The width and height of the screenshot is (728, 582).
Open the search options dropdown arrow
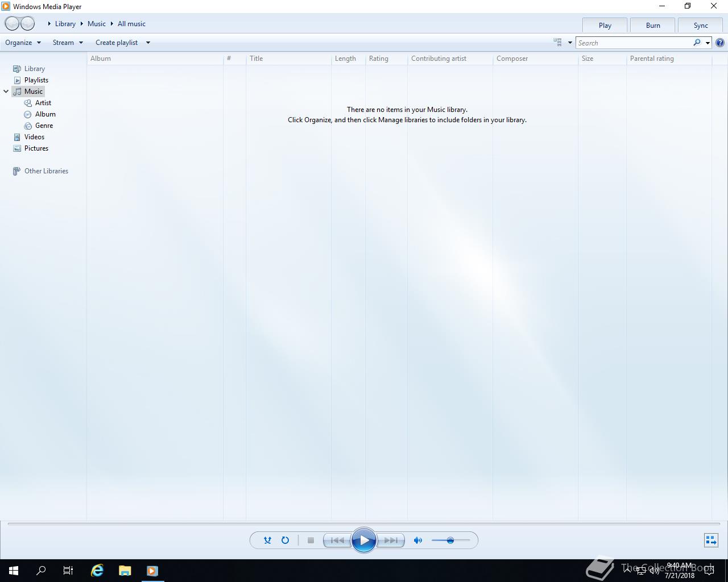tap(708, 43)
